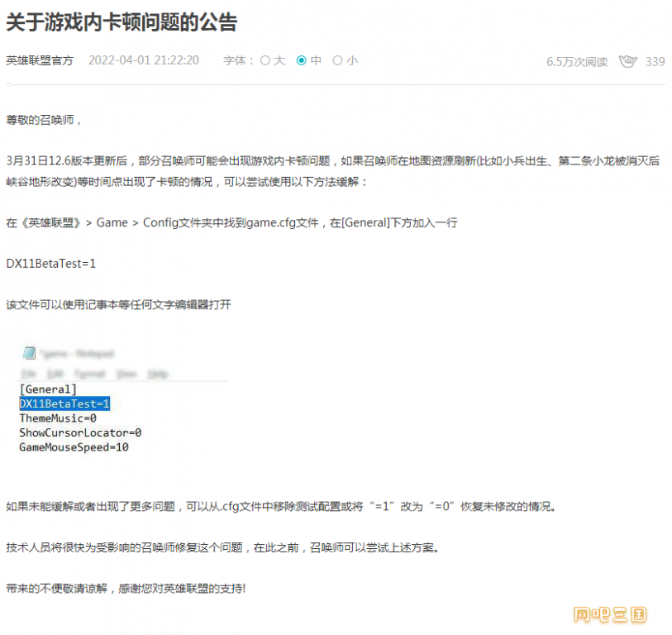This screenshot has height=635, width=672.
Task: Click the closing line 带来的不便敬请谅解
Action: 126,588
